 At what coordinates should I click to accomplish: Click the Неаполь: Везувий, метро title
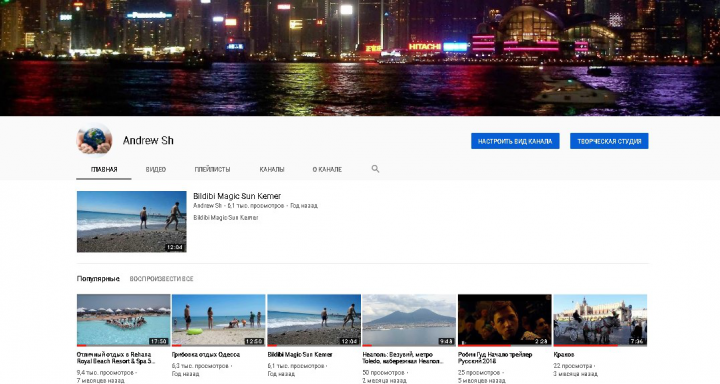point(403,358)
